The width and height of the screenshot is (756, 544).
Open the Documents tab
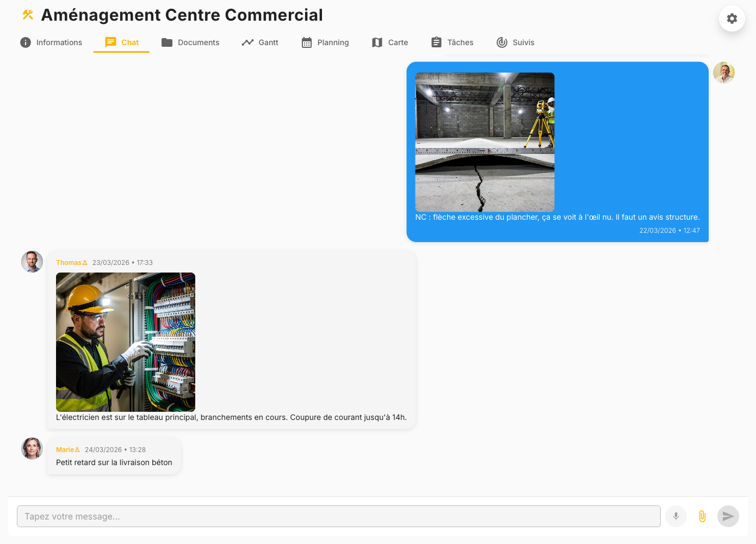(190, 42)
